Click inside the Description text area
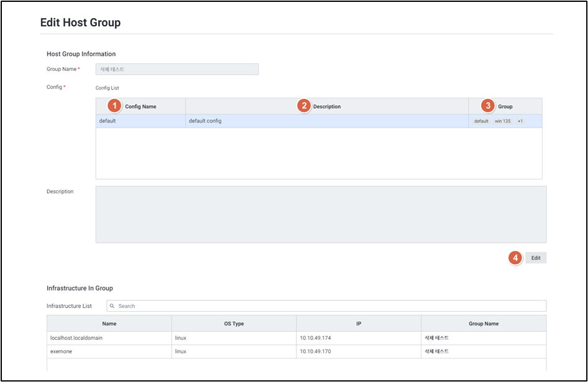This screenshot has width=588, height=382. (x=320, y=214)
